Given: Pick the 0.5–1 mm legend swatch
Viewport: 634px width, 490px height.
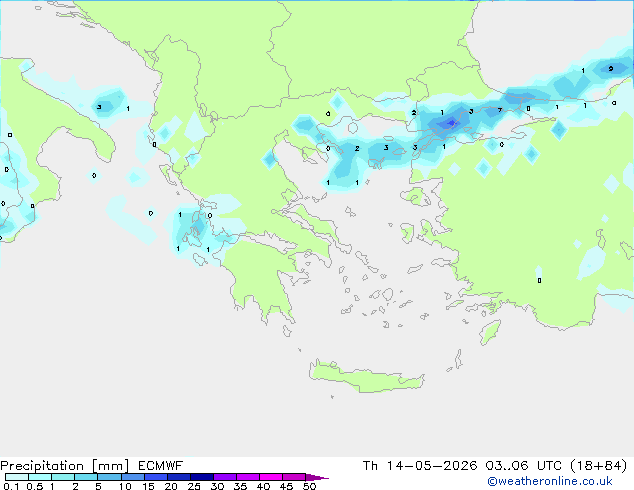Looking at the screenshot, I should pos(40,477).
